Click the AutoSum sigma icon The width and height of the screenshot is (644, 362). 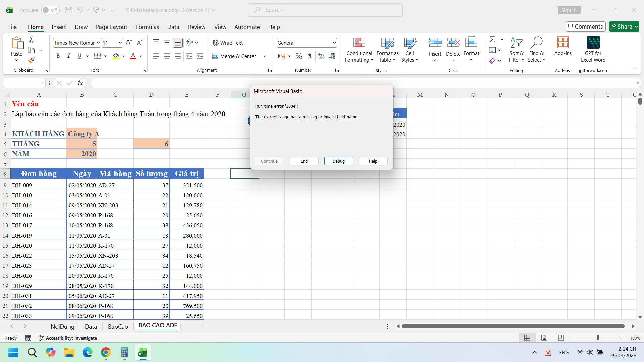tap(492, 40)
